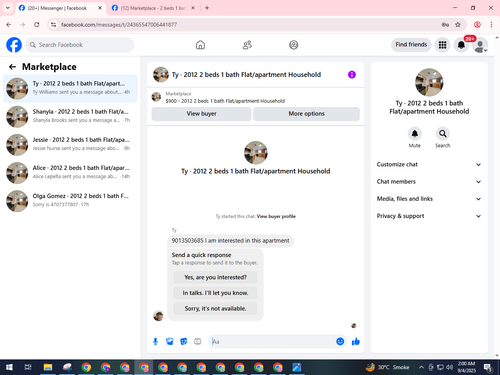Open the Windows Start menu

(x=9, y=367)
